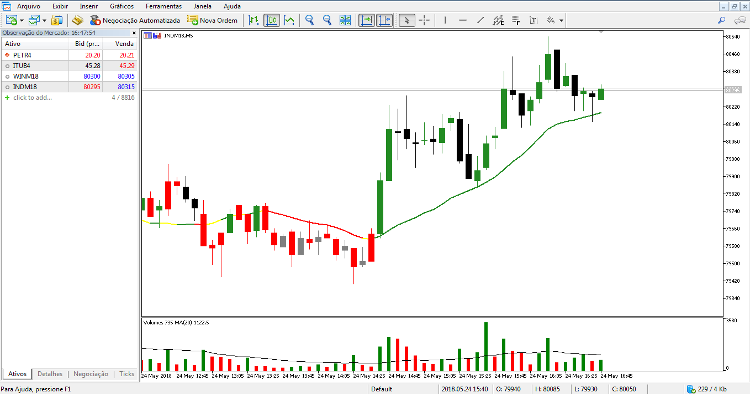Select the INDM18 symbol row
Image resolution: width=750 pixels, height=394 pixels.
pyautogui.click(x=69, y=87)
